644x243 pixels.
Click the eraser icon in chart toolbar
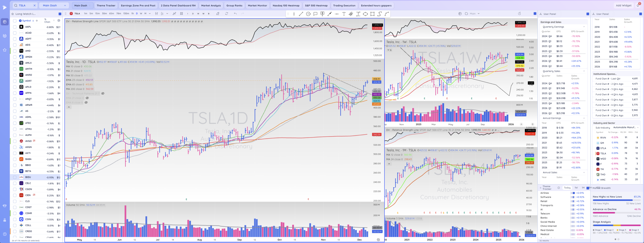[218, 14]
